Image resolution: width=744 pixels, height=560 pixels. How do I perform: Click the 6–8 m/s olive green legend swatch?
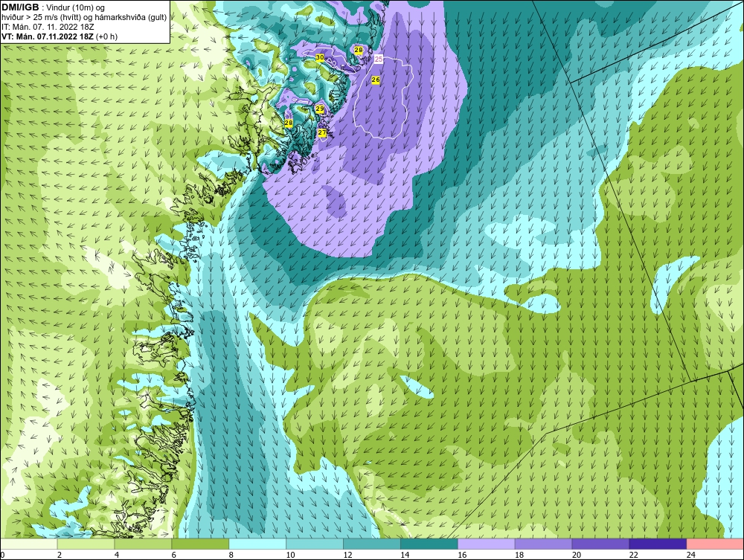pyautogui.click(x=200, y=544)
